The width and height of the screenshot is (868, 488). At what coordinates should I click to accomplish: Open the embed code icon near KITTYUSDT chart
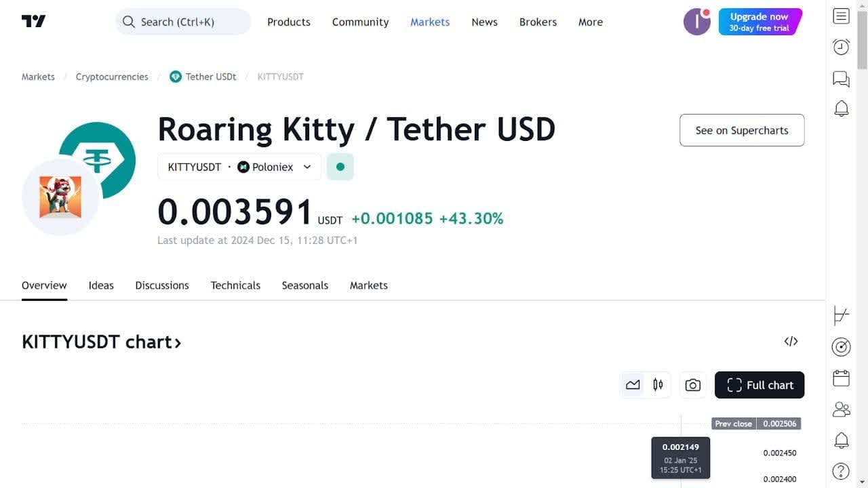[x=791, y=342]
